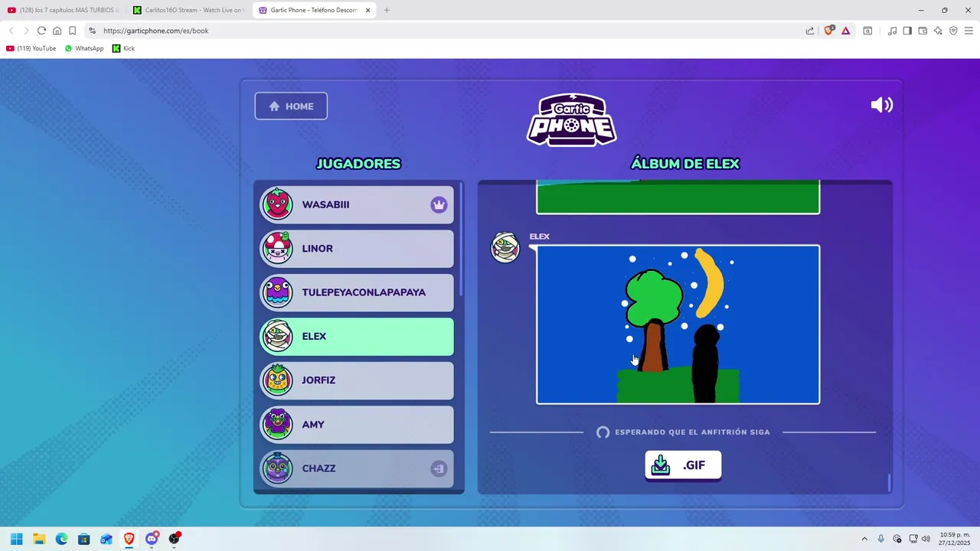Click the site settings icon in address bar
980x551 pixels.
pos(92,31)
